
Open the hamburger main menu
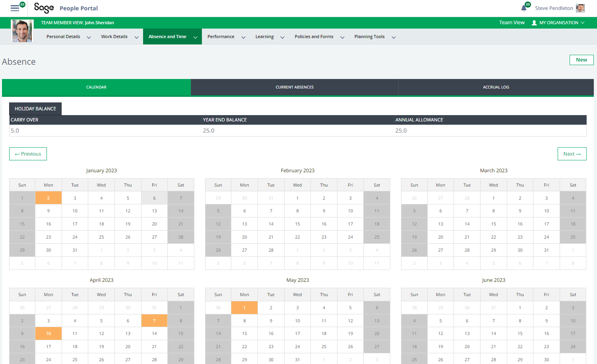point(15,8)
